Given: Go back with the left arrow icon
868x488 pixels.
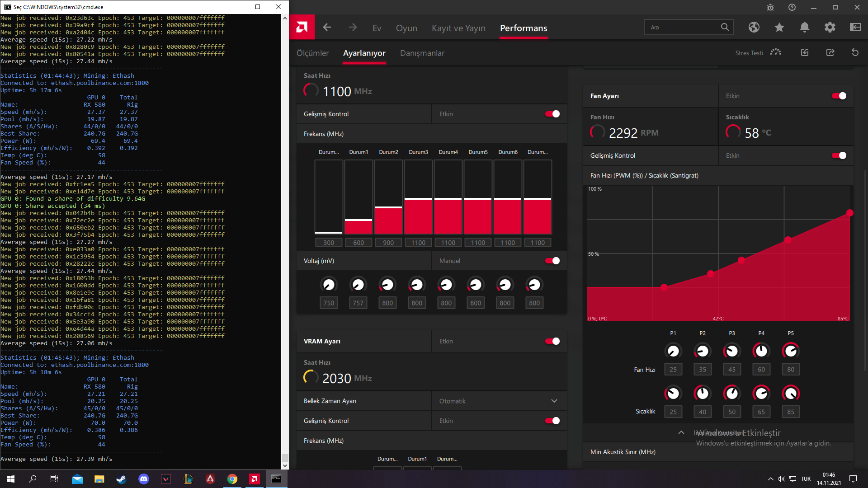Looking at the screenshot, I should pyautogui.click(x=327, y=28).
